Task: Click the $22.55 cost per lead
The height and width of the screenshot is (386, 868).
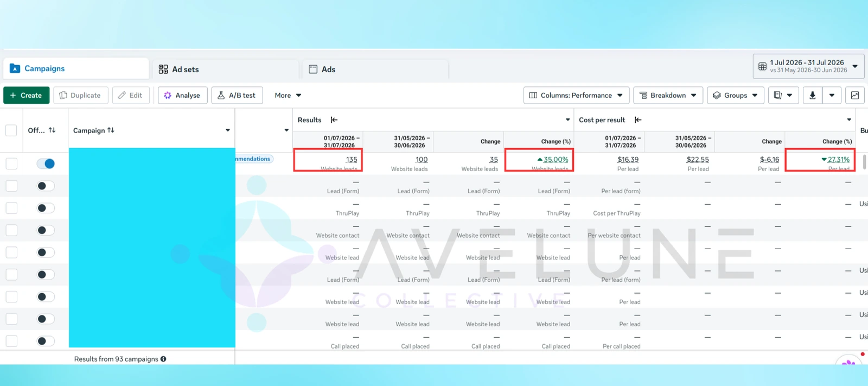Action: [698, 160]
